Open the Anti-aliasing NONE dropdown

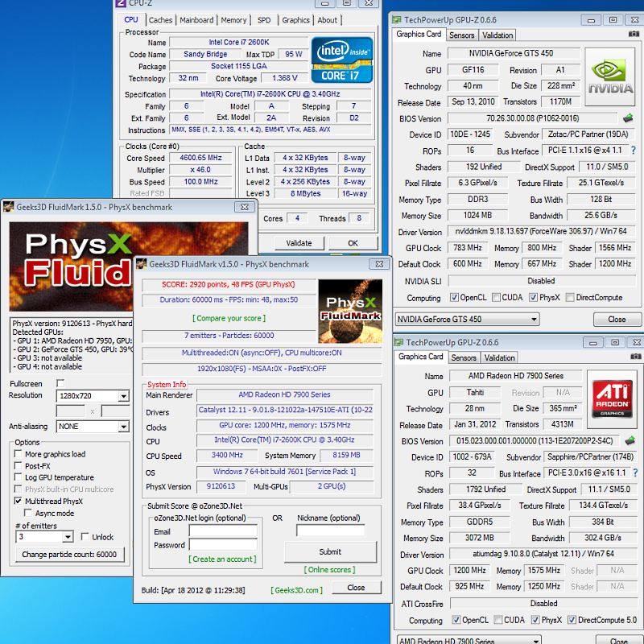(x=123, y=427)
